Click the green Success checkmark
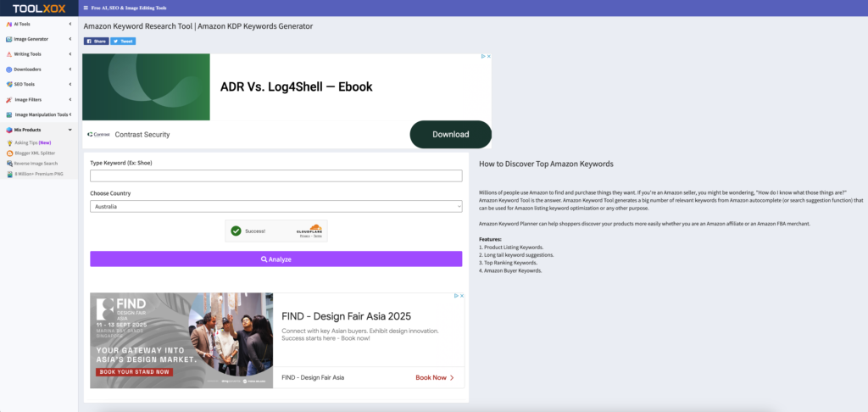 236,231
